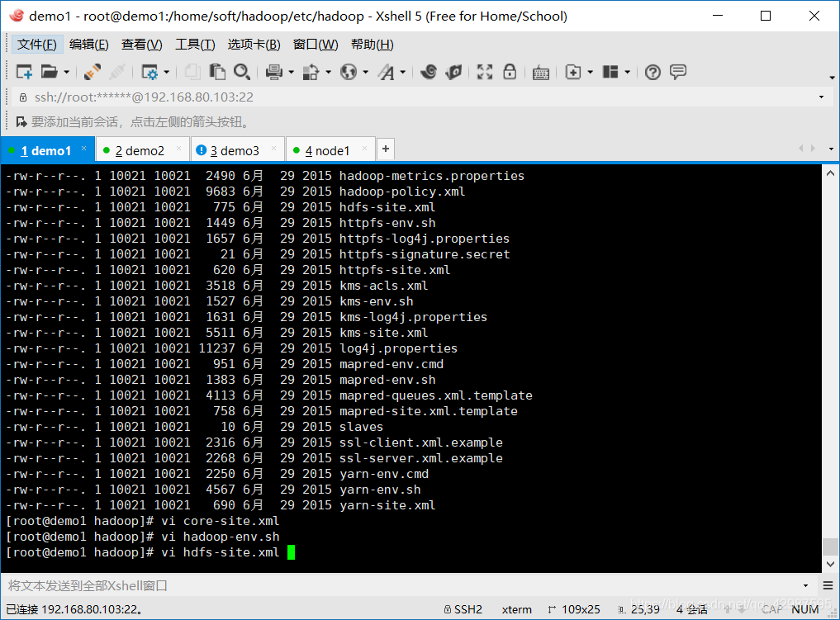840x620 pixels.
Task: Click the toolbar overflow arrow
Action: pyautogui.click(x=832, y=78)
